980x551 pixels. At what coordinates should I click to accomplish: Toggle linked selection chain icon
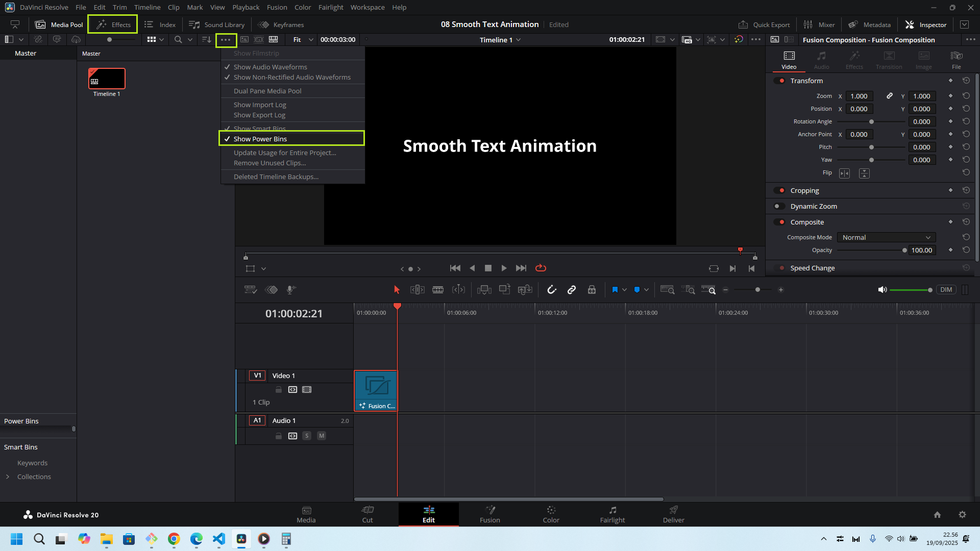(572, 290)
